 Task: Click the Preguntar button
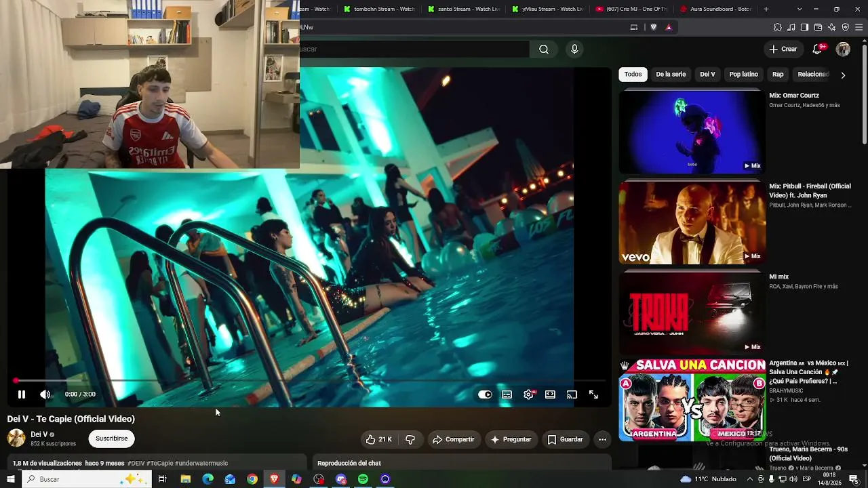[511, 439]
